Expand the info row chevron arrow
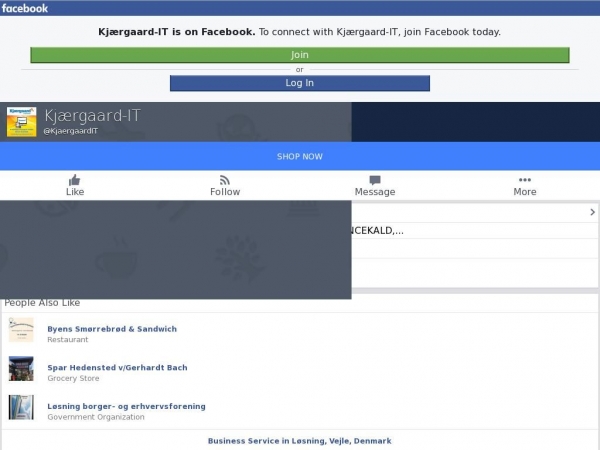The image size is (600, 450). 592,212
